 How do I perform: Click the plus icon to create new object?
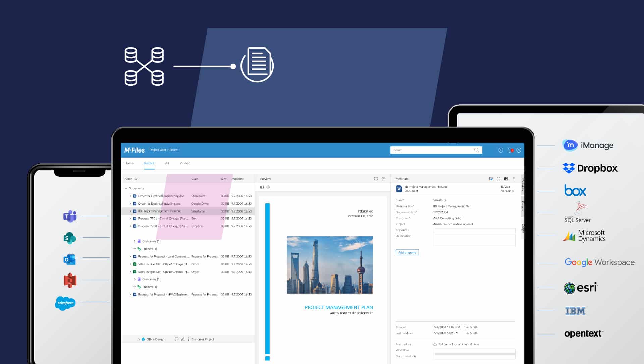click(501, 150)
